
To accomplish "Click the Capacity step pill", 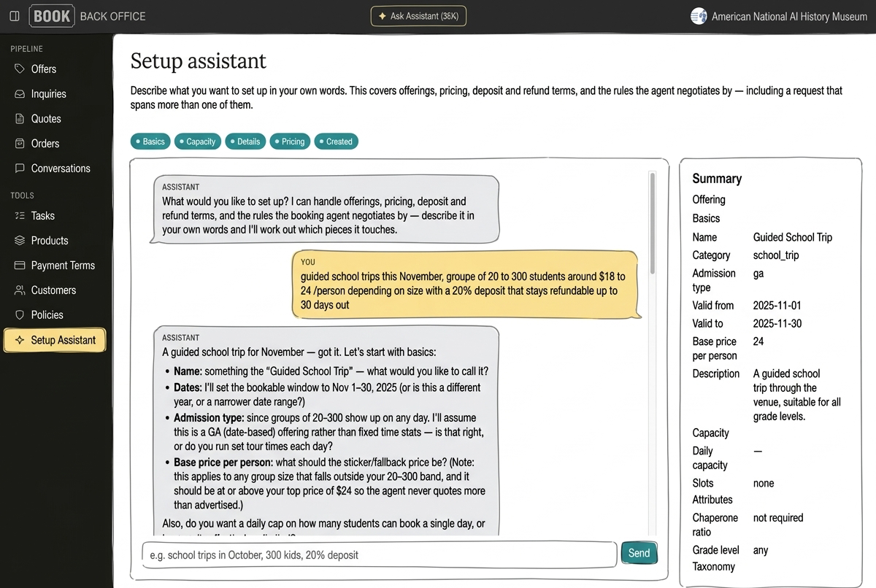I will (197, 142).
